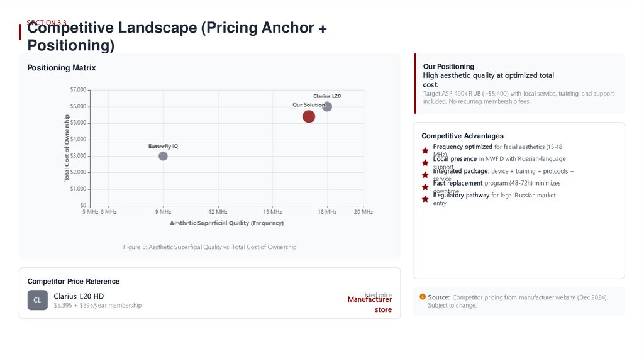Click the Manufacturer store link
The image size is (644, 361).
(370, 304)
